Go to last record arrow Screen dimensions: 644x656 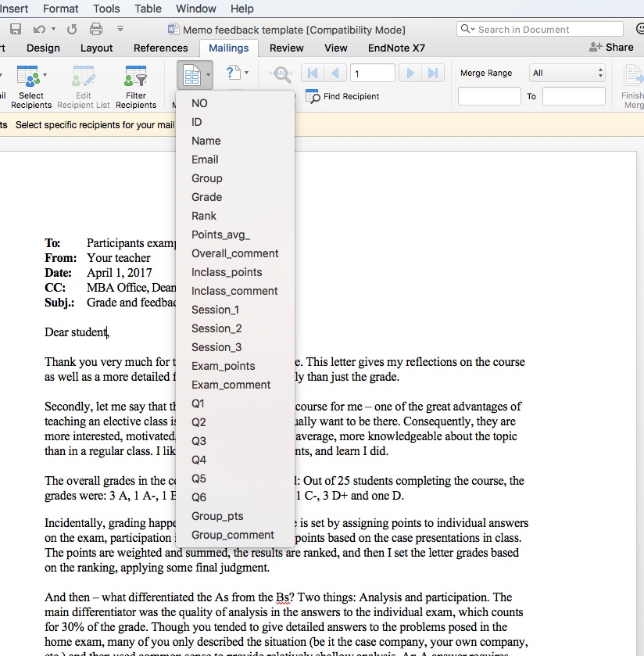tap(432, 73)
